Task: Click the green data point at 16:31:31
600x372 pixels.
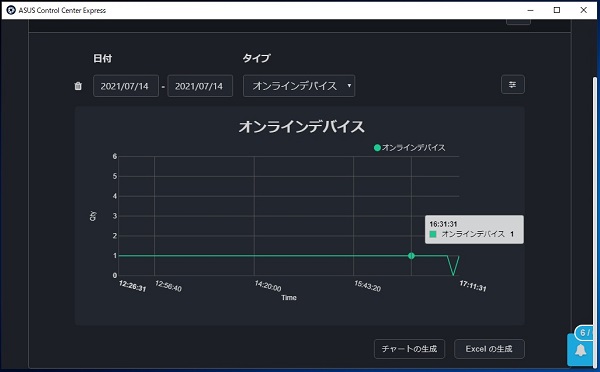Action: coord(411,256)
